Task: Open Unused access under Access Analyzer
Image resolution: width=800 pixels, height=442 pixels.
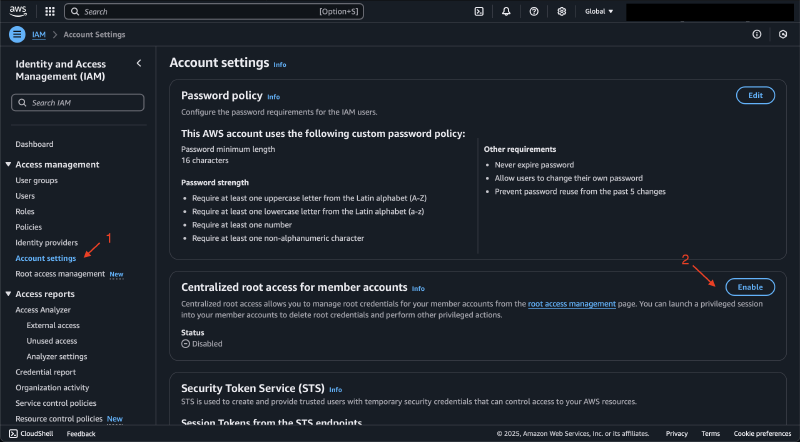Action: click(x=52, y=341)
